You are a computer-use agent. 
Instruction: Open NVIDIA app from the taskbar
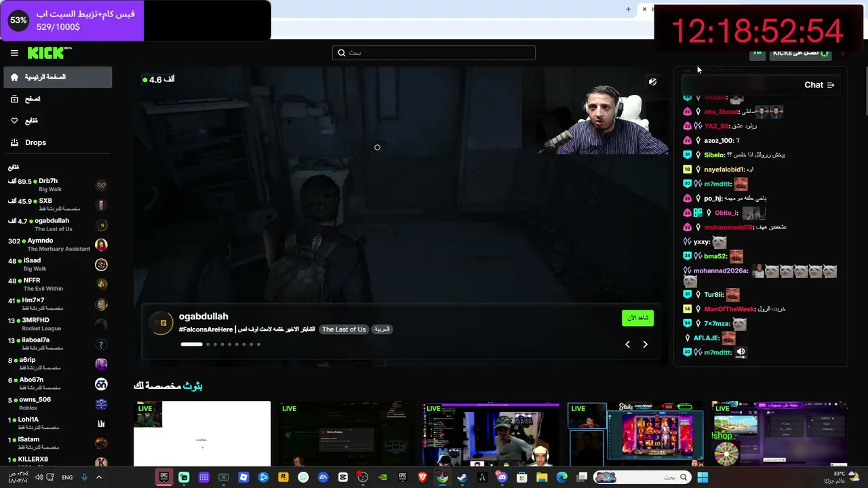382,477
